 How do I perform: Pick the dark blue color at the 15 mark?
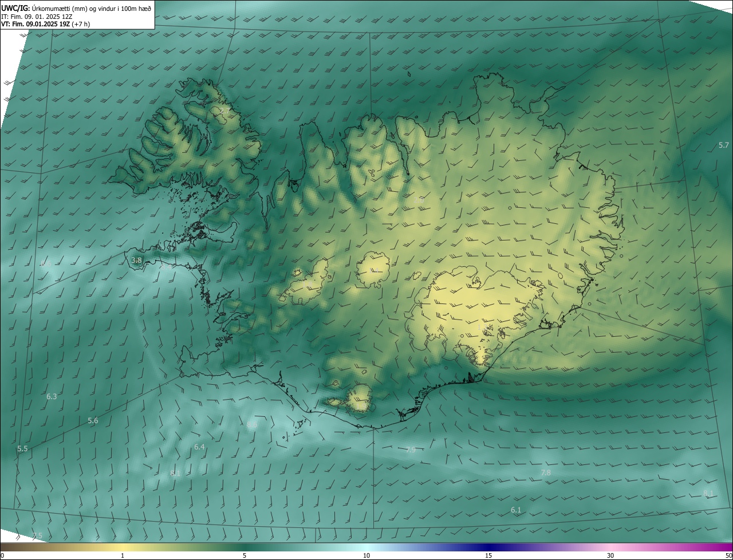[488, 547]
